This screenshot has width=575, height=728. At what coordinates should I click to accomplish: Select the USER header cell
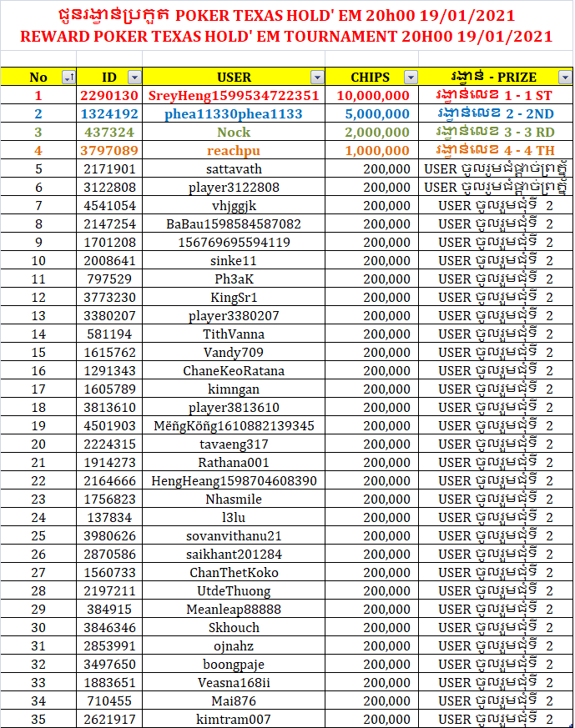[x=234, y=77]
